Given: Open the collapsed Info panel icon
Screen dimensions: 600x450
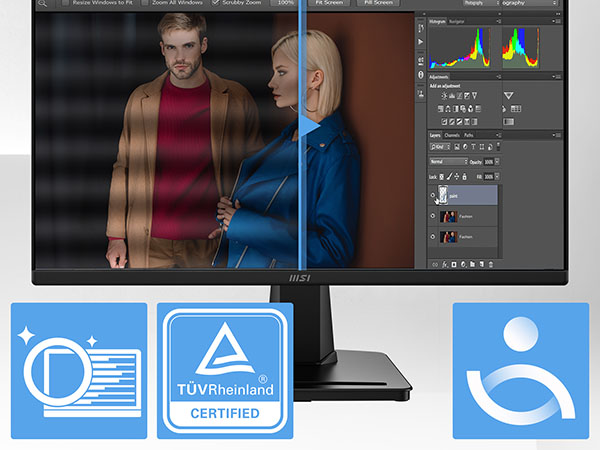Looking at the screenshot, I should [421, 75].
